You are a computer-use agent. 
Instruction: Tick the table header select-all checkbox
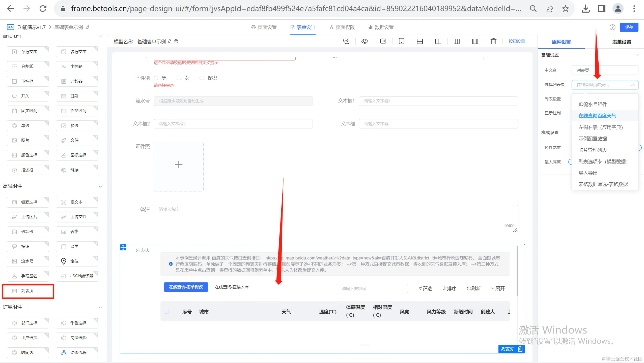pyautogui.click(x=166, y=311)
